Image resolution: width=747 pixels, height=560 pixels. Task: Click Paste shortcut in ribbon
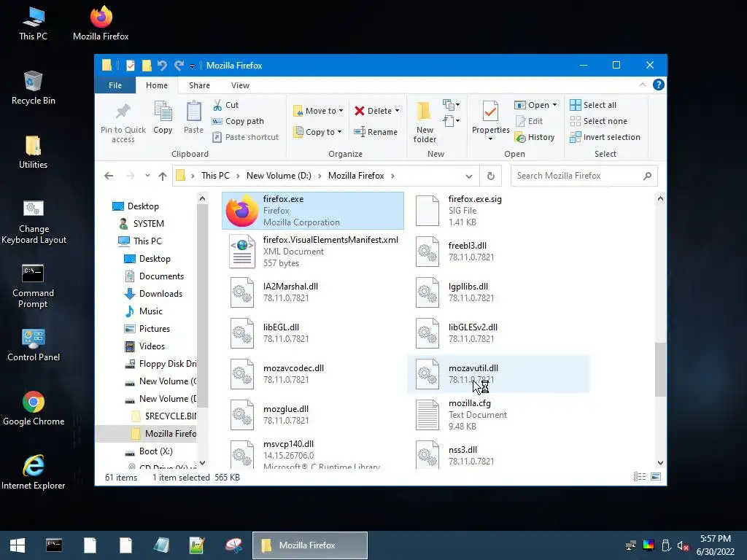coord(246,137)
